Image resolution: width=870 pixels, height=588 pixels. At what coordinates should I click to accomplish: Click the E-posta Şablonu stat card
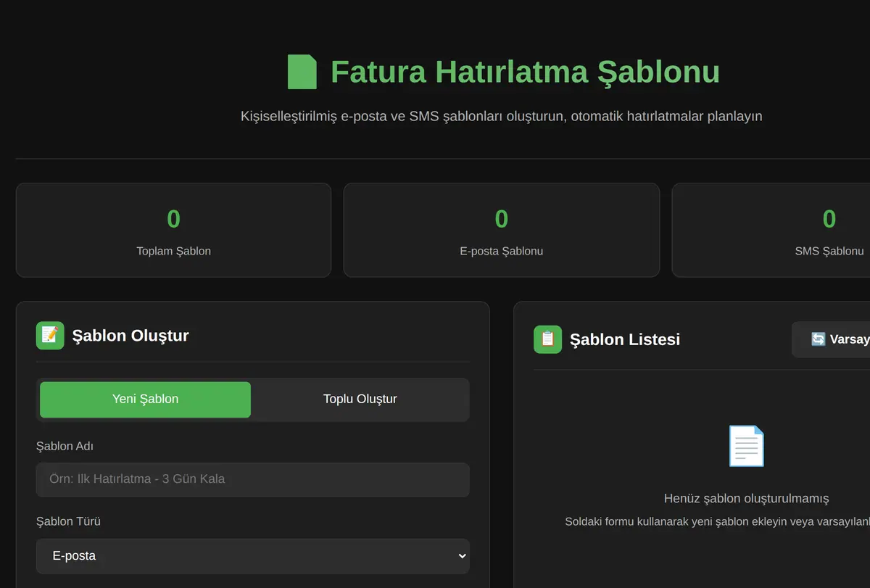click(x=502, y=230)
